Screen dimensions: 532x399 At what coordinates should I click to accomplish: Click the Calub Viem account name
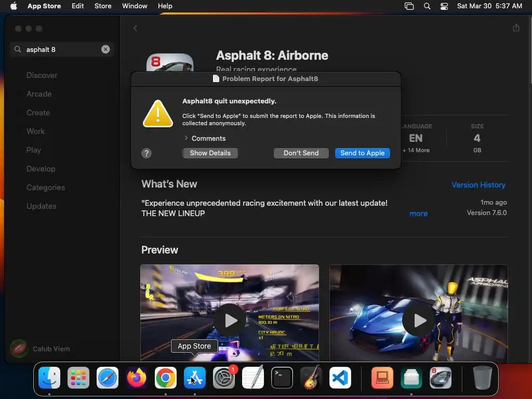51,349
